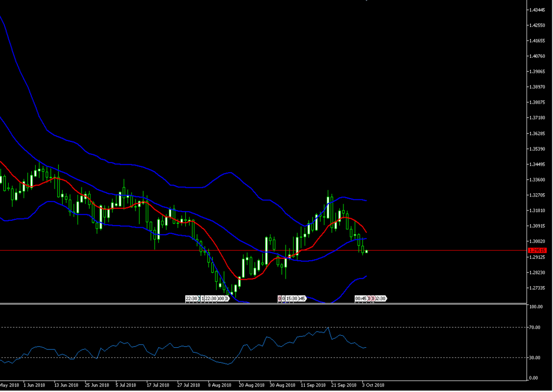Click the rightmost 2:30 event marker
Image resolution: width=553 pixels, height=392 pixels.
click(x=381, y=299)
